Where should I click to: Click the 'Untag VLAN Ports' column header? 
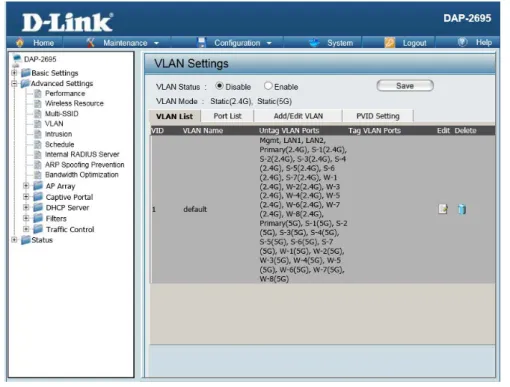pos(289,131)
